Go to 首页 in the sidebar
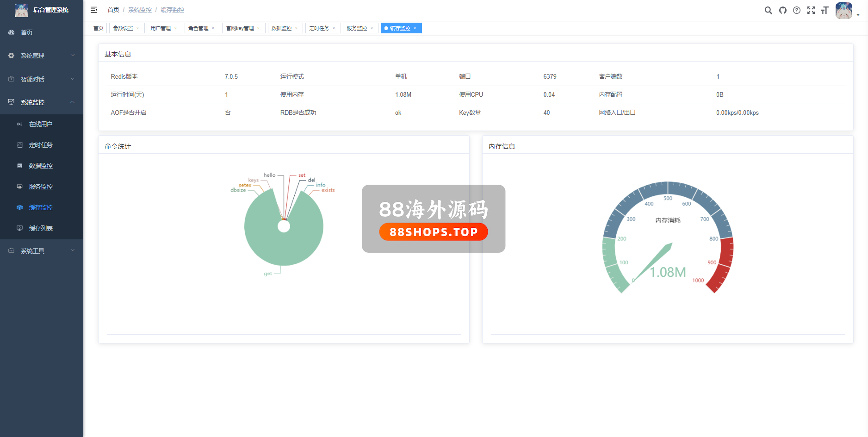 27,32
